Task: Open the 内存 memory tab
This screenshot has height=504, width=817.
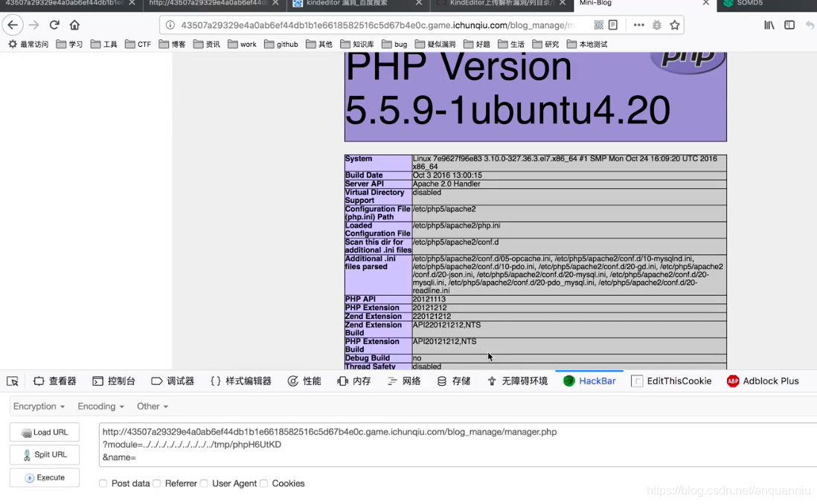Action: (353, 381)
